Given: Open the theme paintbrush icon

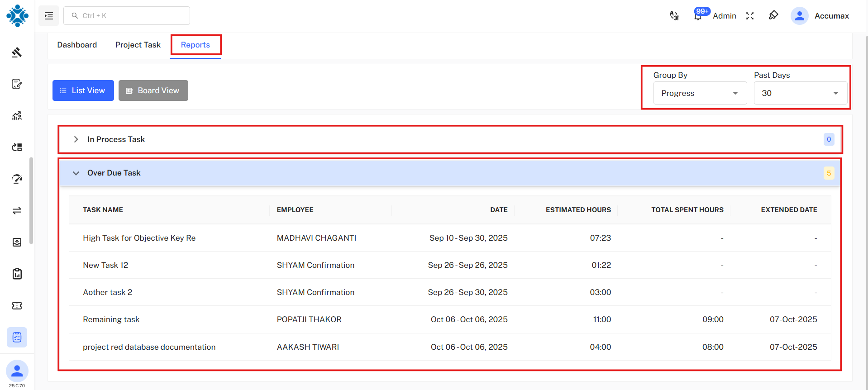Looking at the screenshot, I should (x=773, y=15).
